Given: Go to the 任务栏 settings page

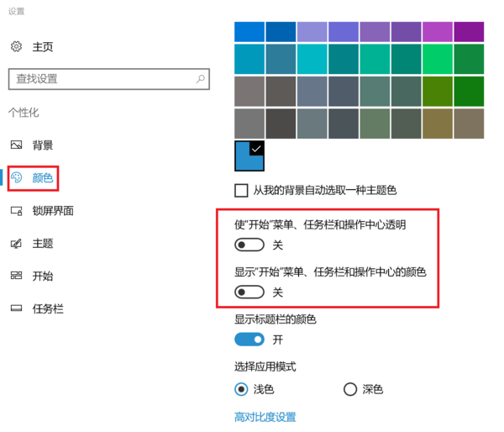Looking at the screenshot, I should (x=48, y=308).
